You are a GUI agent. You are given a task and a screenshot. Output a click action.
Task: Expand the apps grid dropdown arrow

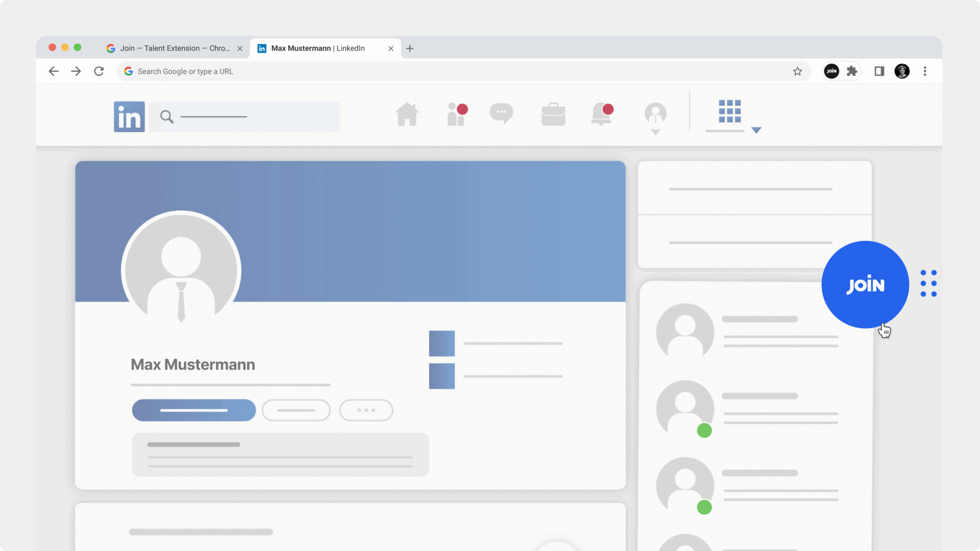tap(756, 131)
